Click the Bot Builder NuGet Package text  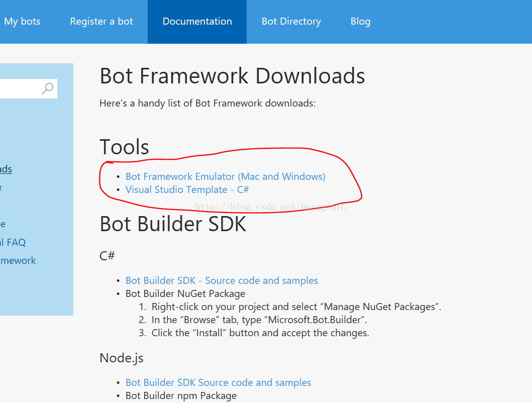coord(185,293)
